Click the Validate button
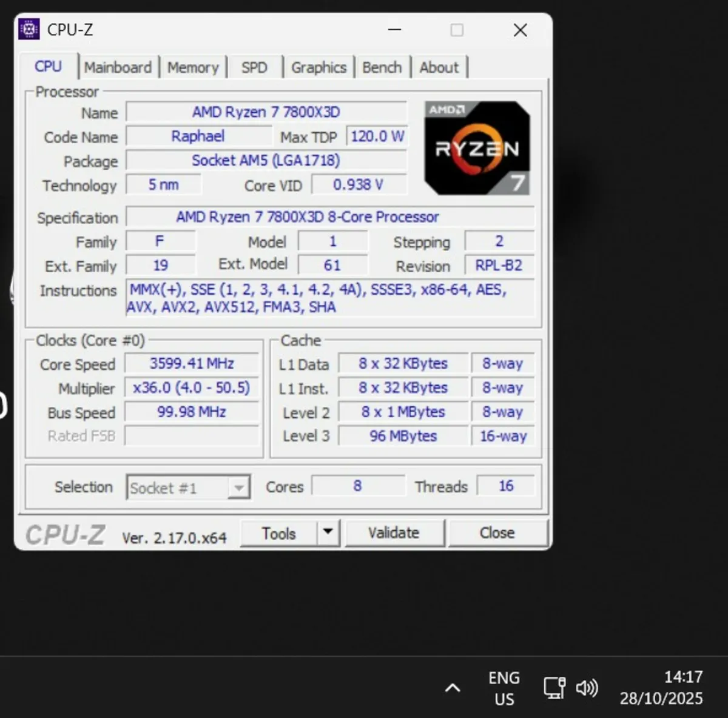The image size is (728, 718). pos(395,532)
